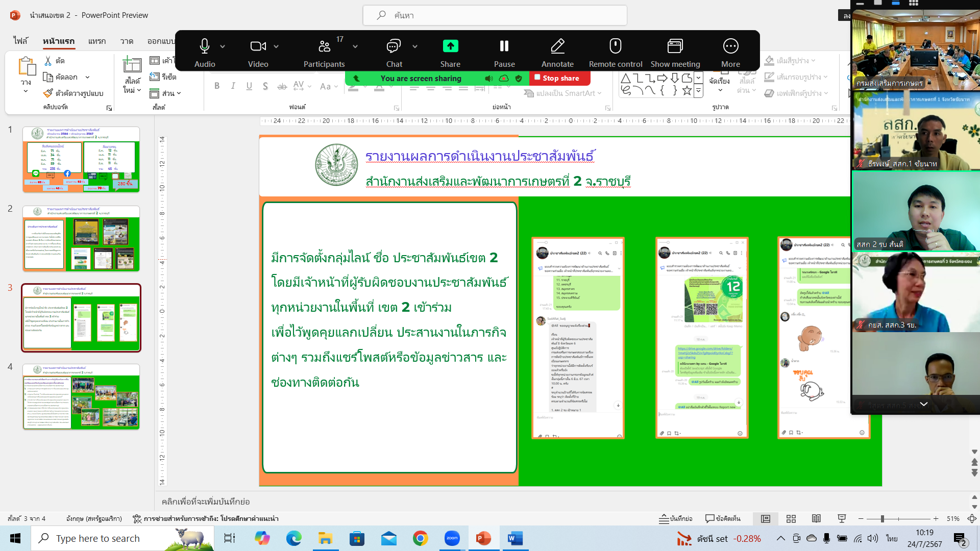
Task: Expand audio options arrow
Action: click(x=223, y=46)
